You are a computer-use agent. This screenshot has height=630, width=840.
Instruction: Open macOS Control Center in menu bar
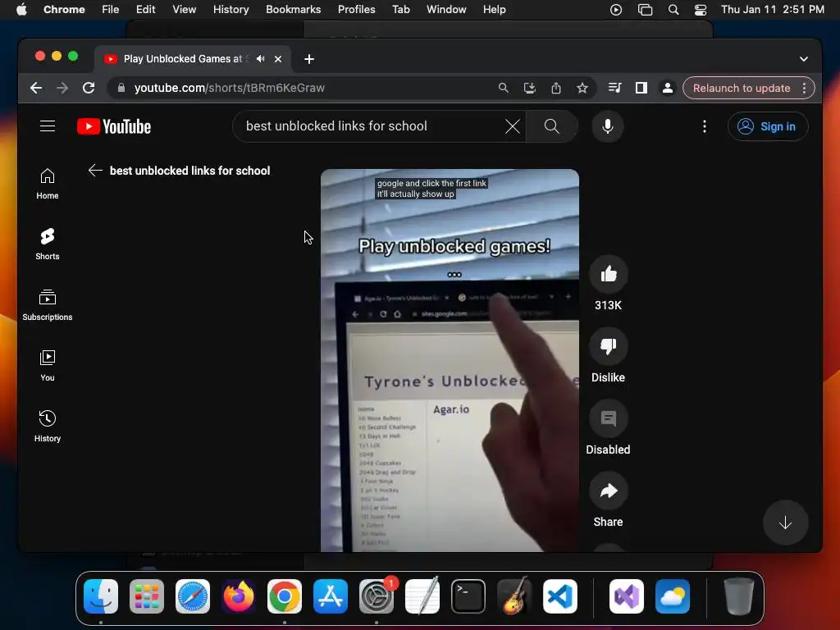[x=701, y=10]
